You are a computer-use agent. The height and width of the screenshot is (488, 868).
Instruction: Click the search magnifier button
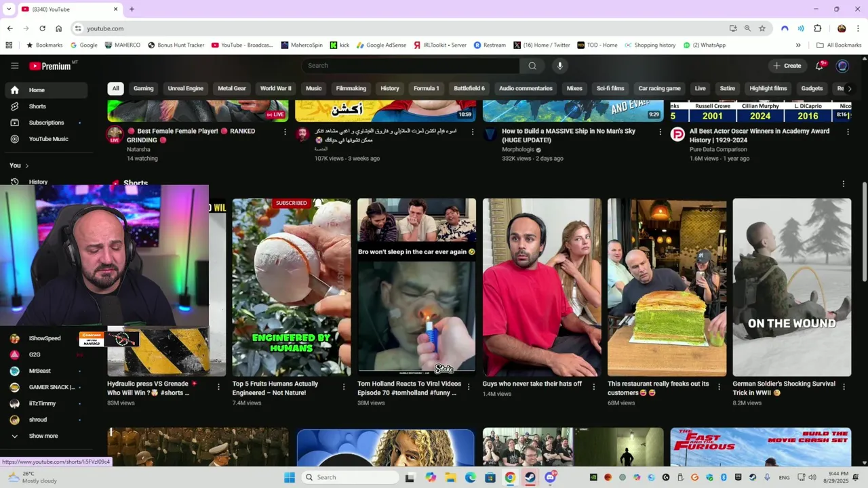(532, 66)
